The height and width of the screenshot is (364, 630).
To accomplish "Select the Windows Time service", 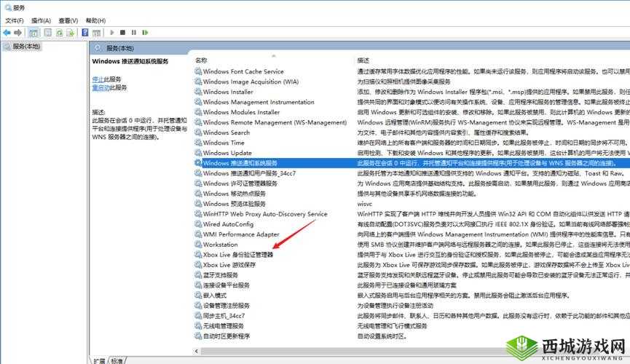I will point(224,143).
